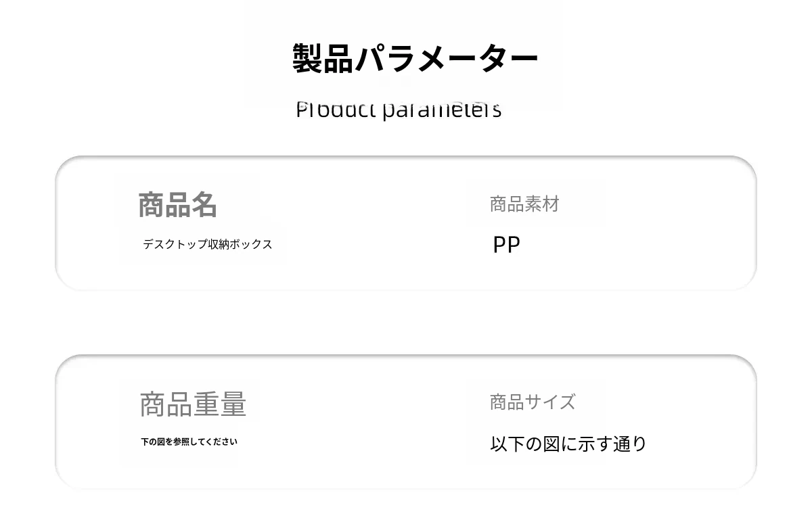The image size is (812, 520).
Task: Click the PP material value
Action: 506,245
